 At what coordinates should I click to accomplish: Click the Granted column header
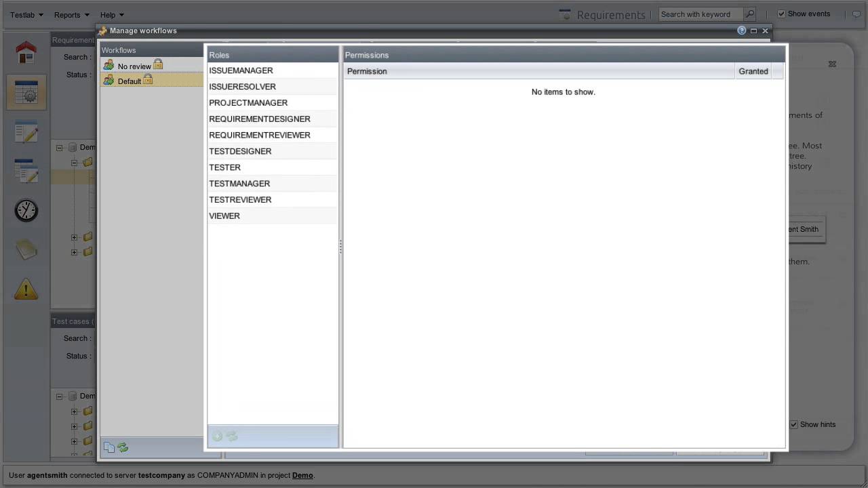pyautogui.click(x=753, y=71)
